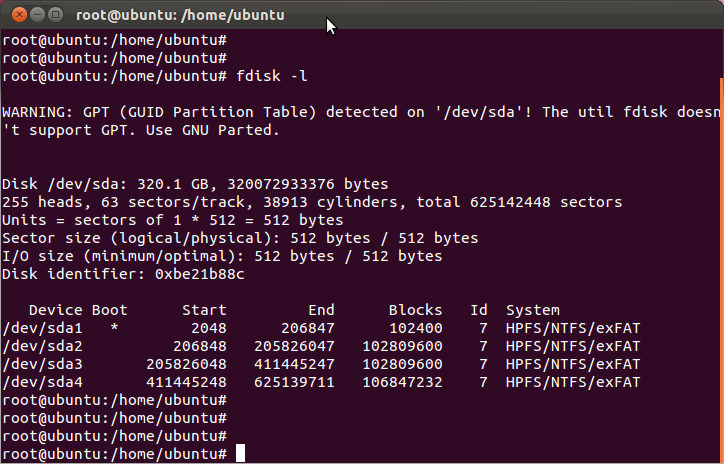Click the End value 625139711

[x=294, y=382]
